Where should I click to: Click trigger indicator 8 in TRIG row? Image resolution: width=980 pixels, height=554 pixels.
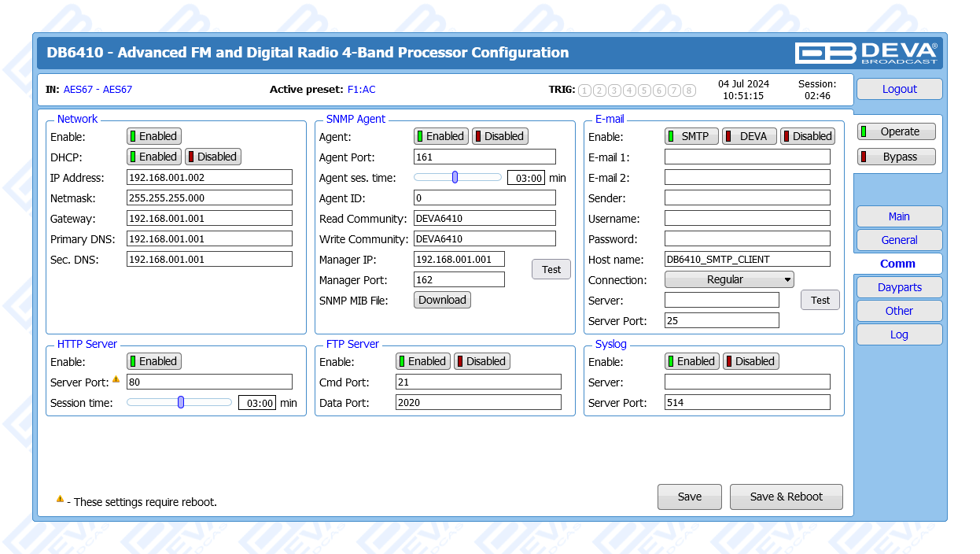tap(689, 90)
